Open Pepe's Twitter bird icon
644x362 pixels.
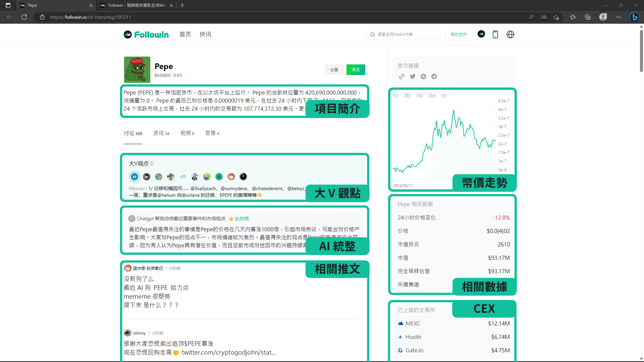(413, 76)
